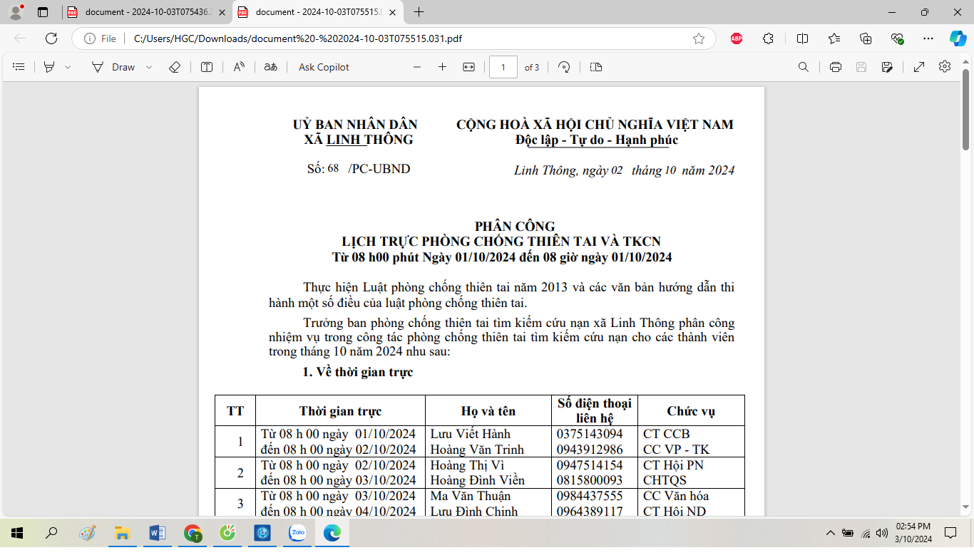Open the PDF table of contents icon
Viewport: 974px width, 560px height.
tap(19, 67)
